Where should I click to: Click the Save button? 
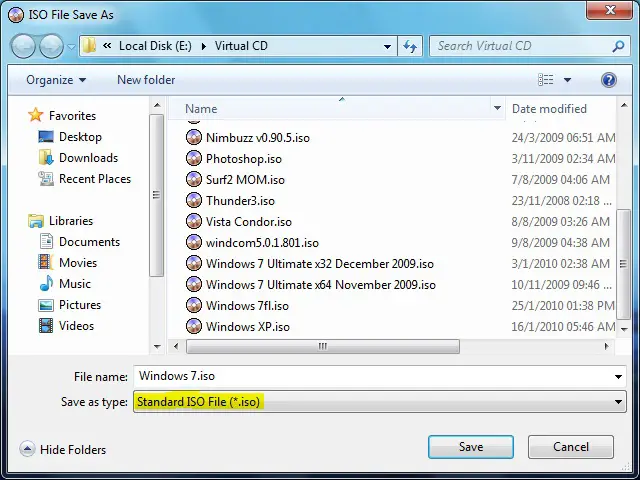(471, 447)
